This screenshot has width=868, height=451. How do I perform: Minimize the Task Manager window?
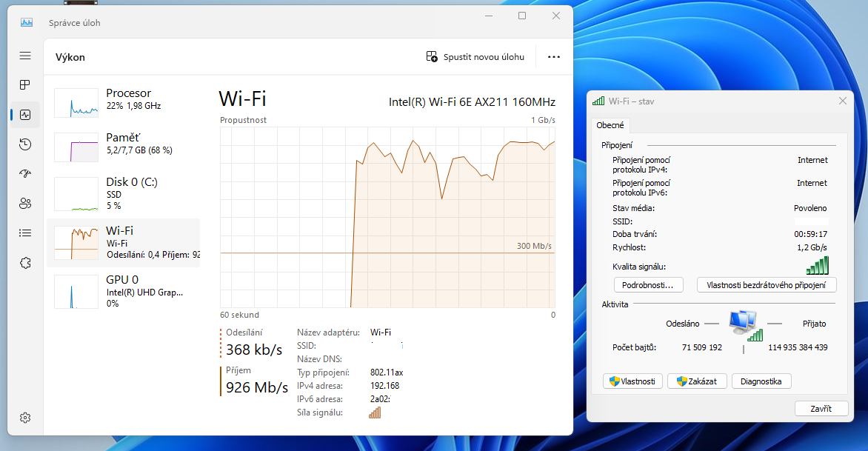[489, 16]
